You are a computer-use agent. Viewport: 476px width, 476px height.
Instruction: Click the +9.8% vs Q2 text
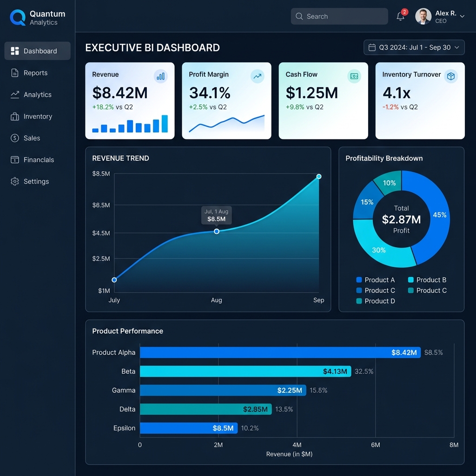tap(304, 107)
